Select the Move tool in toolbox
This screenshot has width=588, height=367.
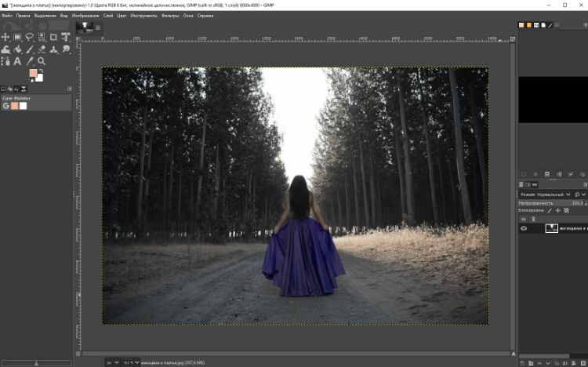tap(6, 37)
